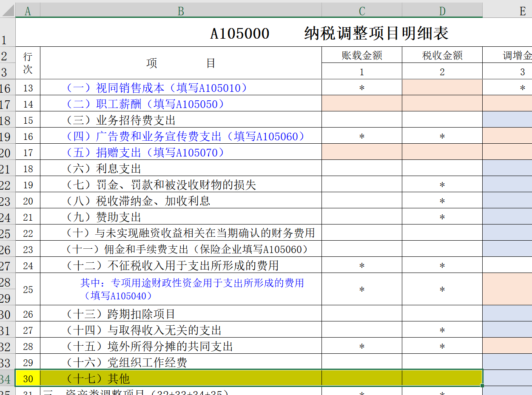Image resolution: width=532 pixels, height=395 pixels.
Task: Open the 广告费和业务宣传费支出 A105060 link
Action: [186, 136]
